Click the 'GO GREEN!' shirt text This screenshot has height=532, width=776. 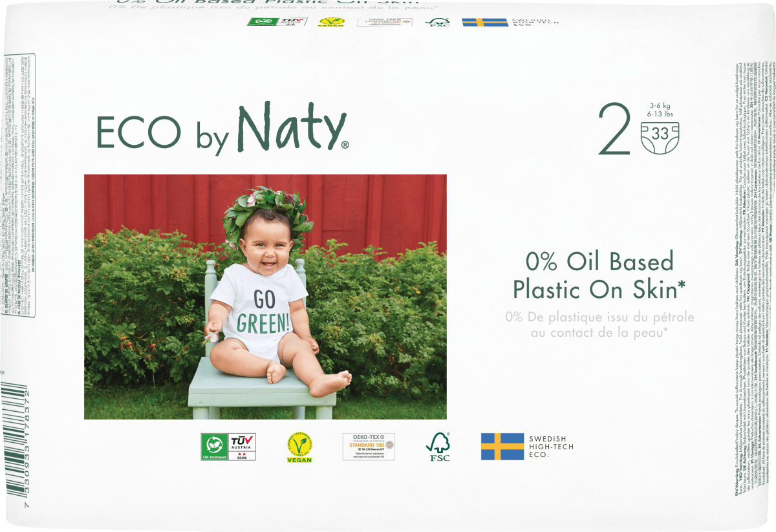263,312
